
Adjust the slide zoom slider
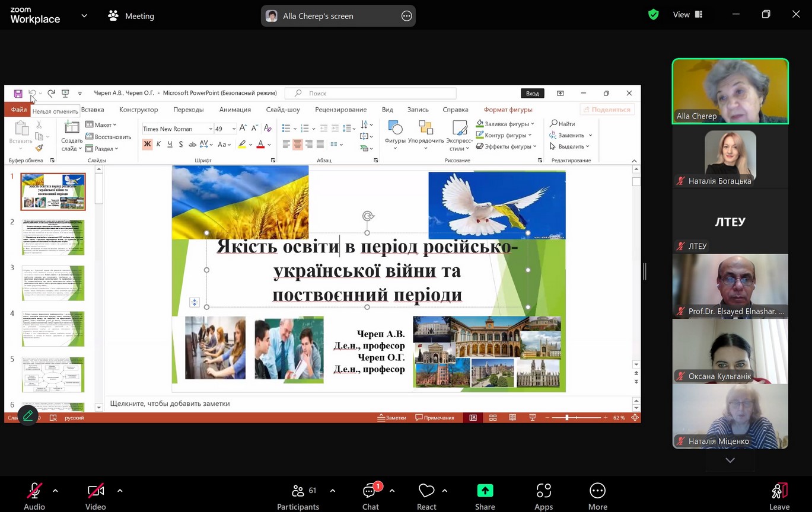pyautogui.click(x=567, y=418)
